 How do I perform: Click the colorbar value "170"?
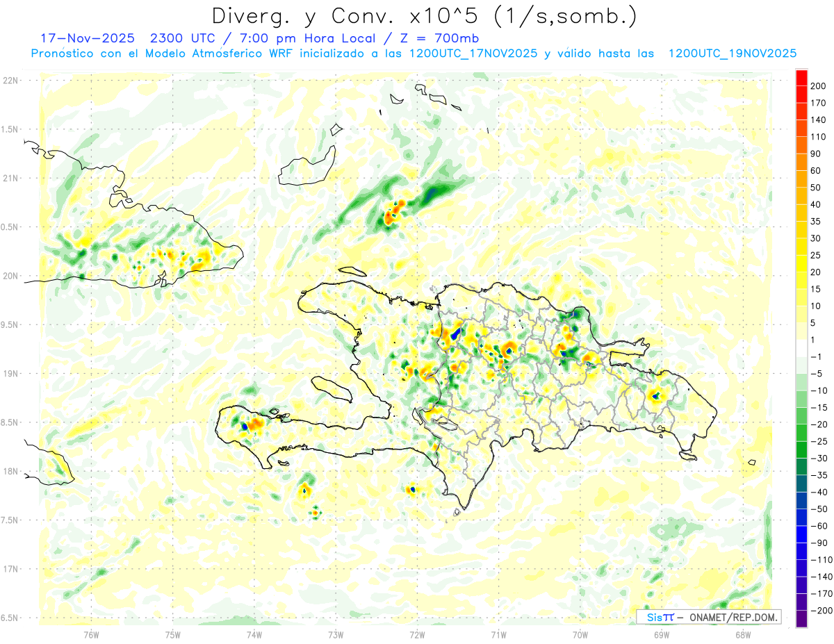click(819, 103)
